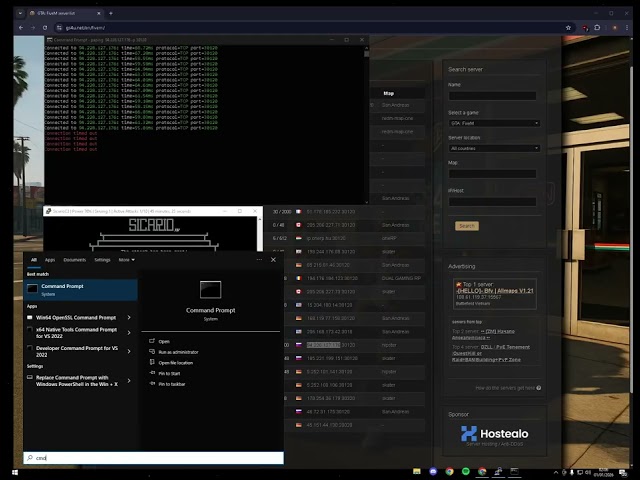Click the IP/Host search field
640x480 pixels.
492,202
